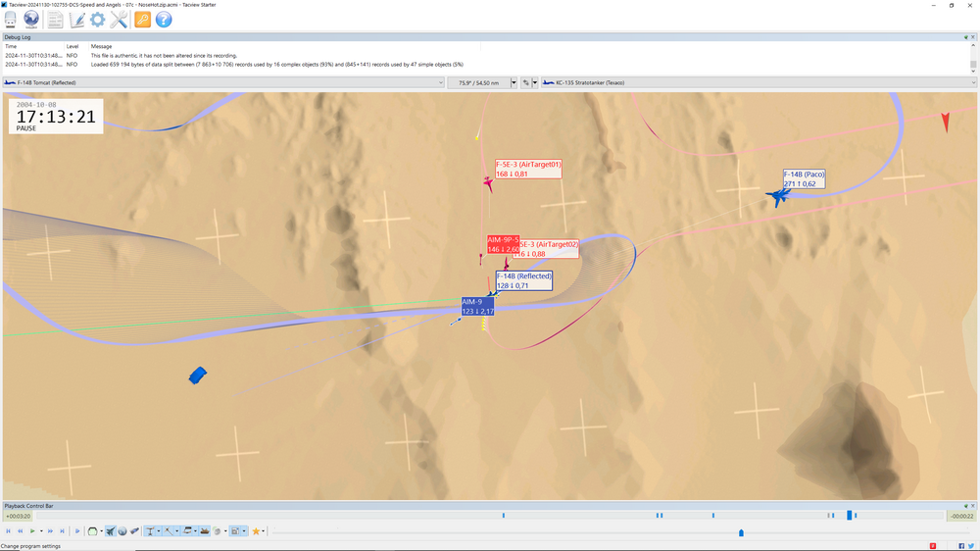Click the fast forward playback button

[x=51, y=531]
